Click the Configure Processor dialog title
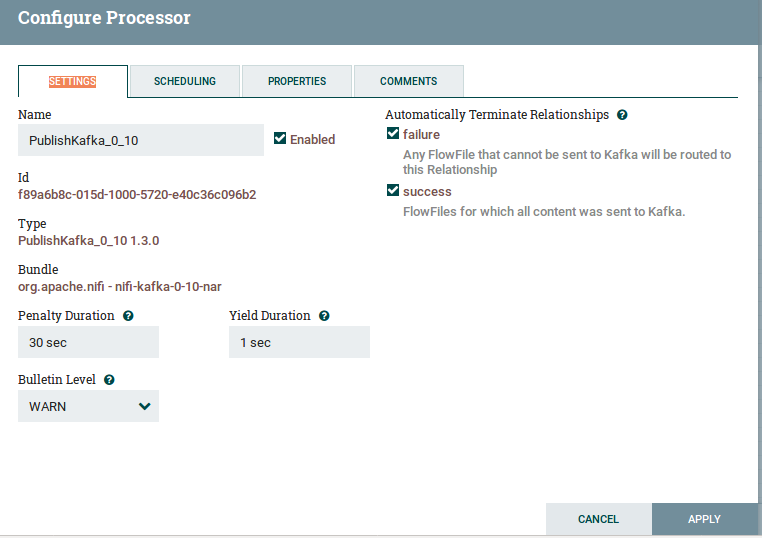Screen dimensions: 762x538 [104, 18]
